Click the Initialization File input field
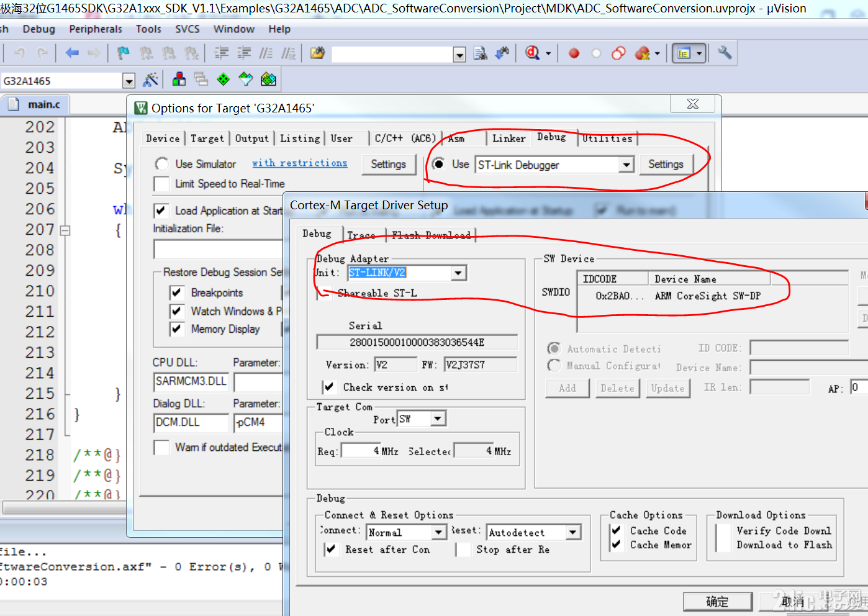This screenshot has width=868, height=616. (218, 249)
